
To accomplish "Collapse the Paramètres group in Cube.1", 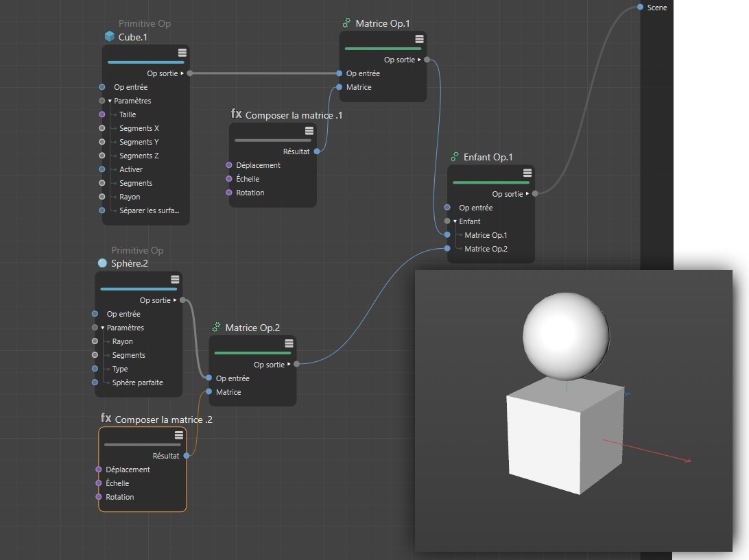I will [110, 101].
